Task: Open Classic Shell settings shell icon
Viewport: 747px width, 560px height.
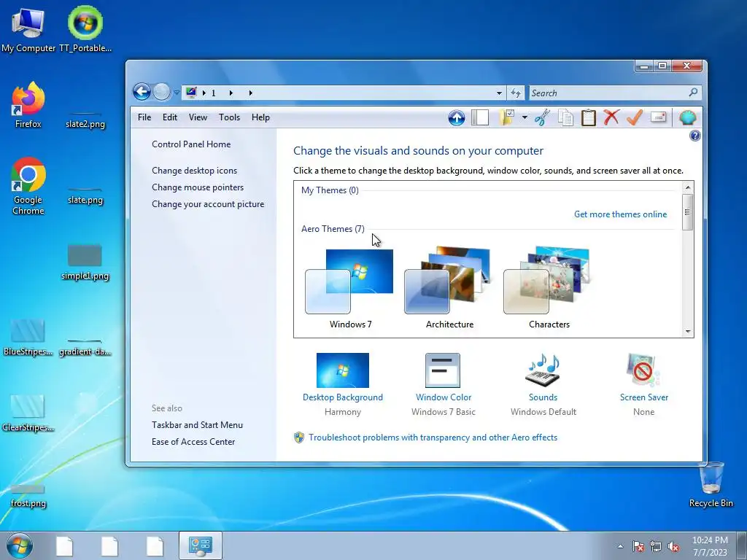Action: click(x=687, y=117)
